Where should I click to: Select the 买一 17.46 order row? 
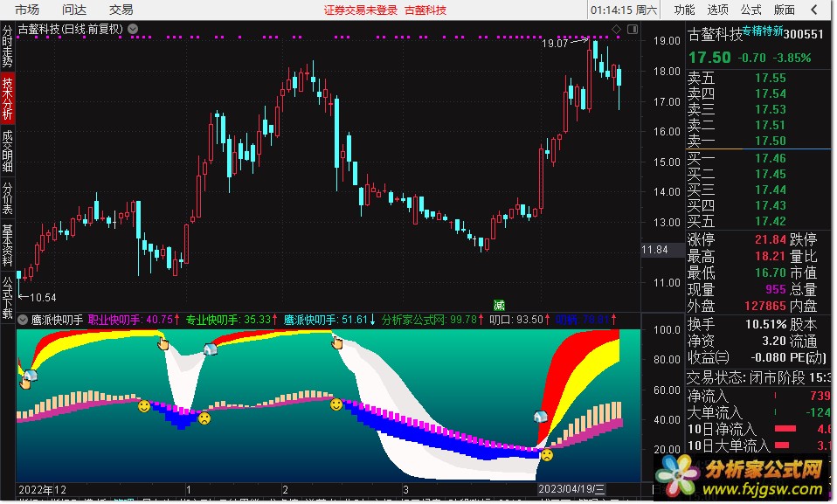click(759, 158)
